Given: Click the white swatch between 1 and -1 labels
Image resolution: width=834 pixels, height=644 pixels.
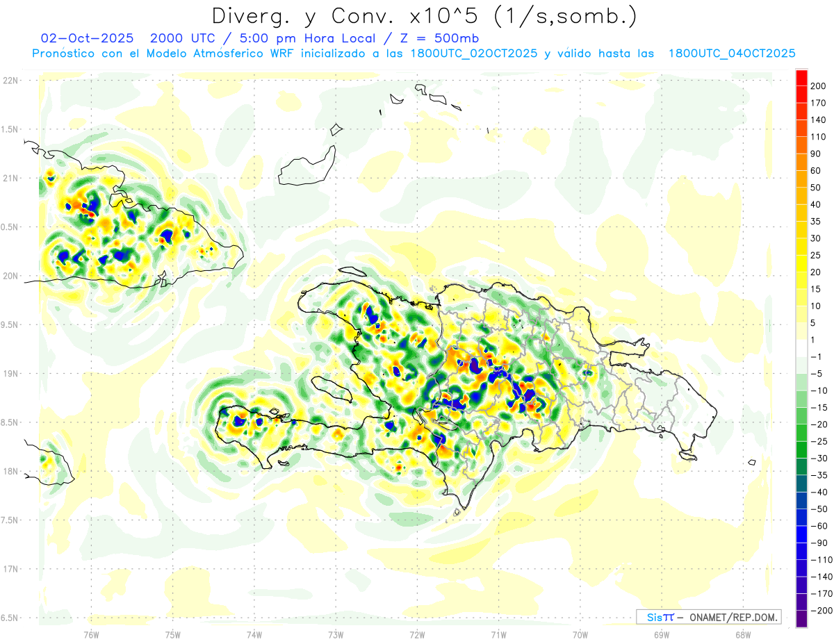Looking at the screenshot, I should [x=801, y=348].
